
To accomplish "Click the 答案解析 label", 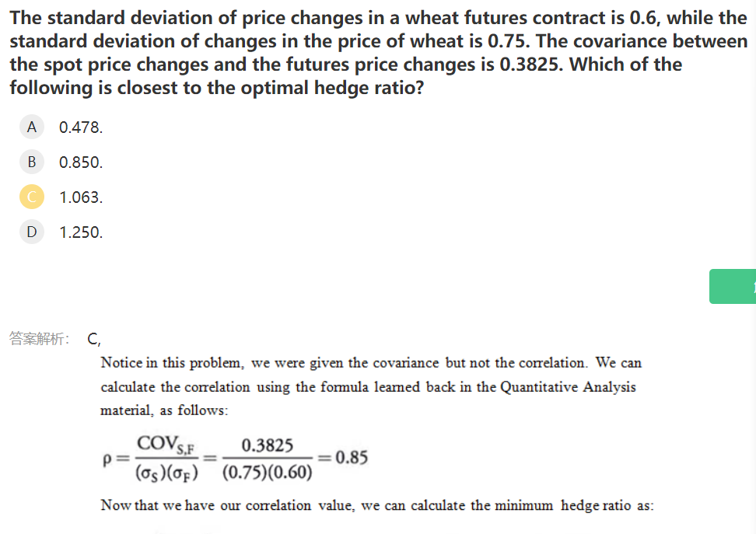I will (39, 339).
